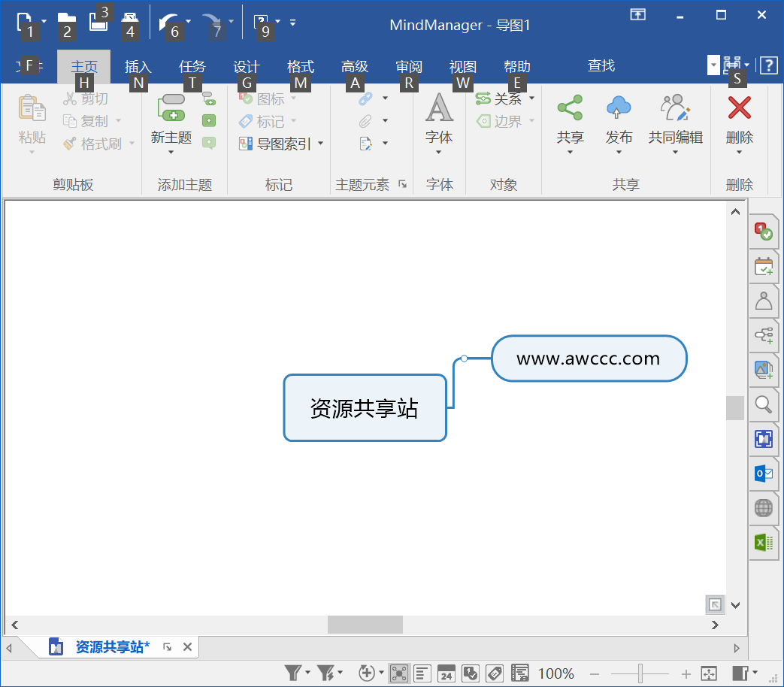Expand the attachment dropdown arrow

(x=385, y=121)
